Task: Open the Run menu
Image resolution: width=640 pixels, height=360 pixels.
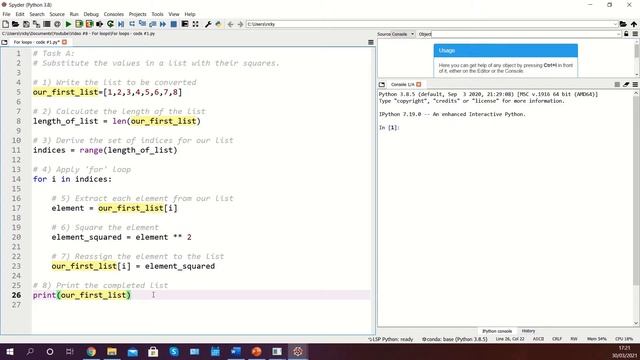Action: 74,14
